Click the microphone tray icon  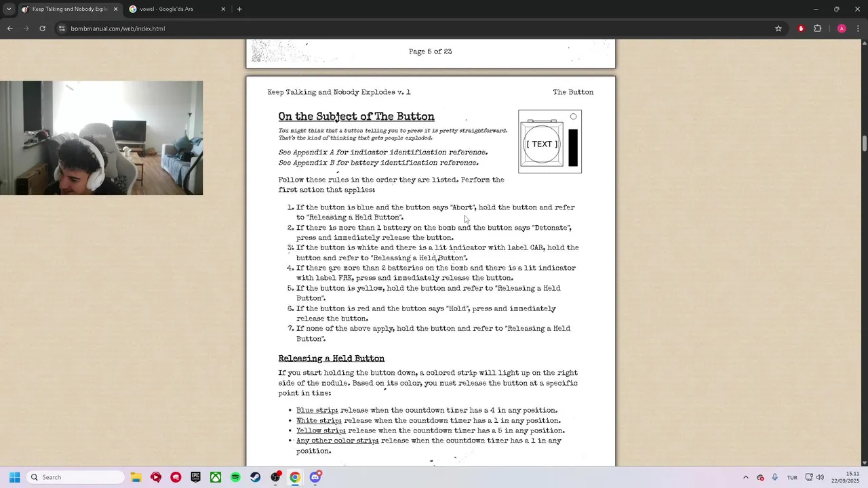coord(774,477)
